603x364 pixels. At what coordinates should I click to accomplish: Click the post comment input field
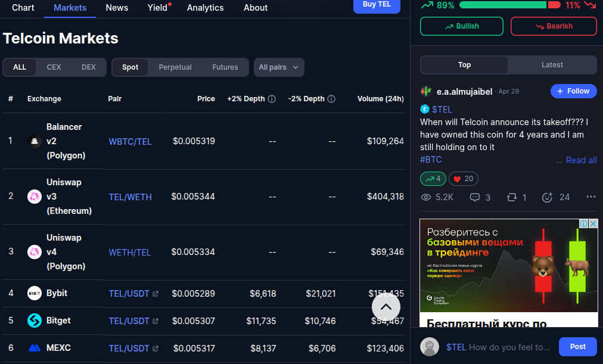tap(498, 347)
